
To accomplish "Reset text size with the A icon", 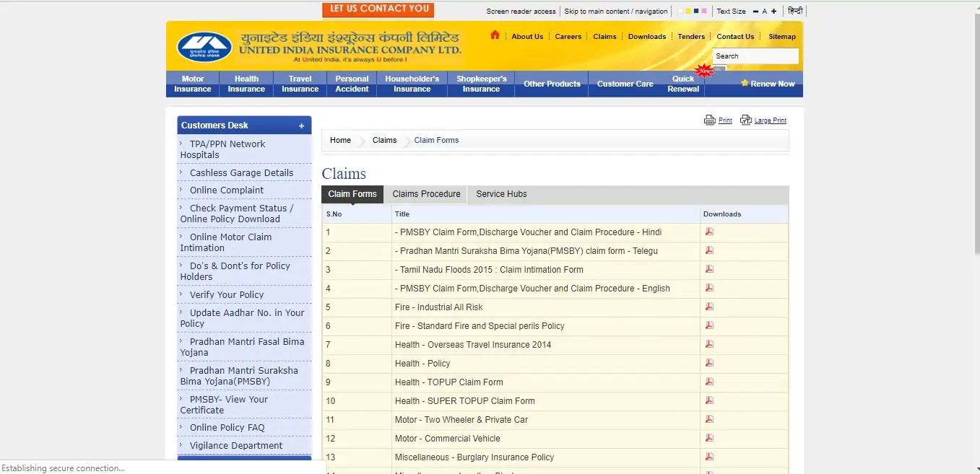I will tap(765, 12).
